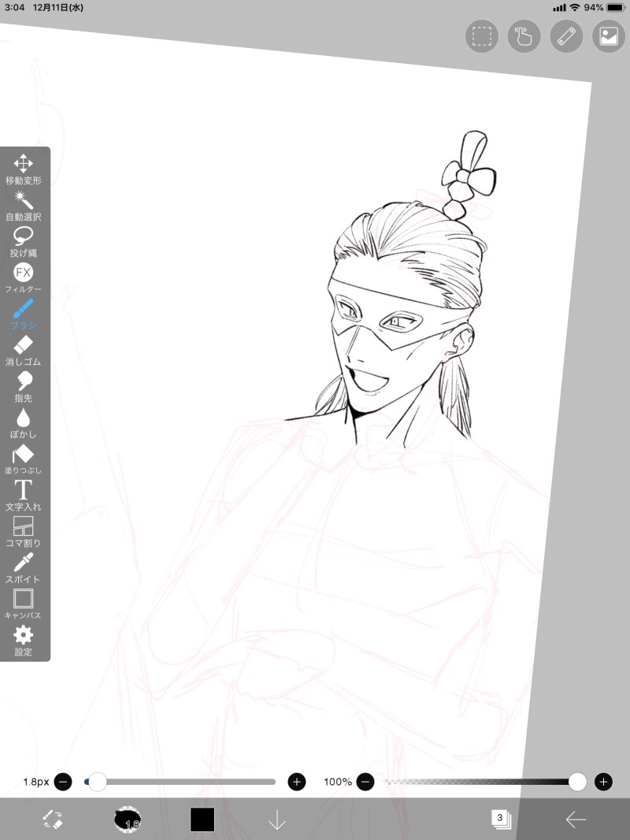Select the ブラシ brush tool
Viewport: 630px width, 840px height.
click(x=23, y=314)
